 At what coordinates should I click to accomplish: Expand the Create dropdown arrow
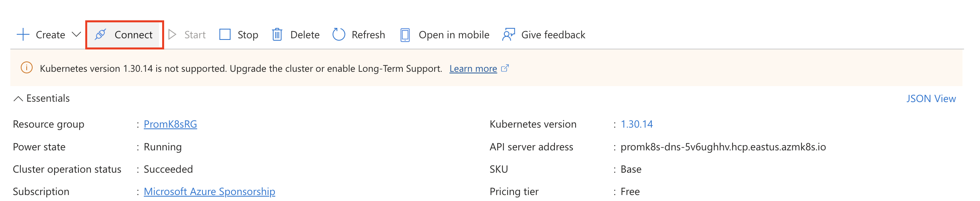point(76,35)
